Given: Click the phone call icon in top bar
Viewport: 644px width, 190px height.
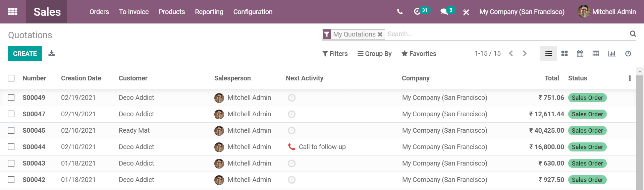Looking at the screenshot, I should tap(400, 12).
